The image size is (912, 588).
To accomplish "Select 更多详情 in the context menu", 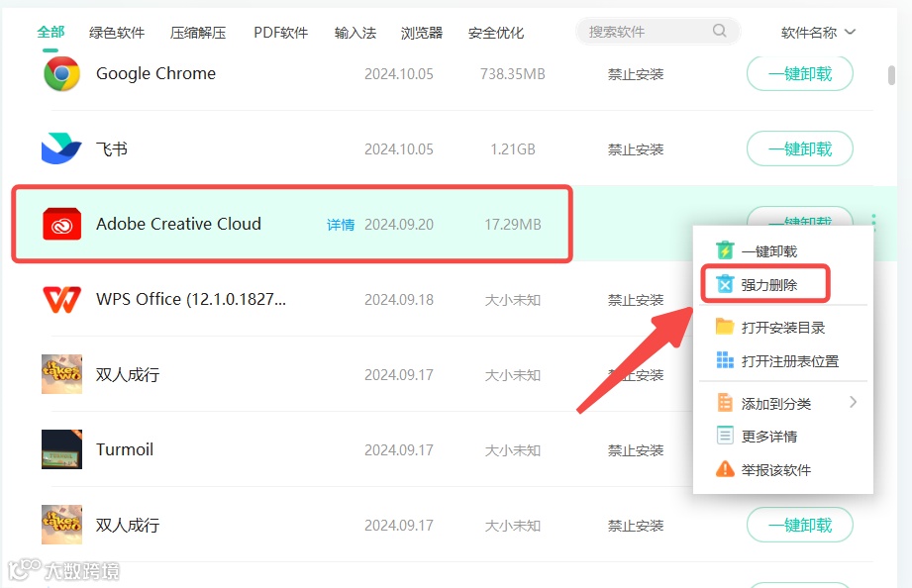I will [769, 437].
